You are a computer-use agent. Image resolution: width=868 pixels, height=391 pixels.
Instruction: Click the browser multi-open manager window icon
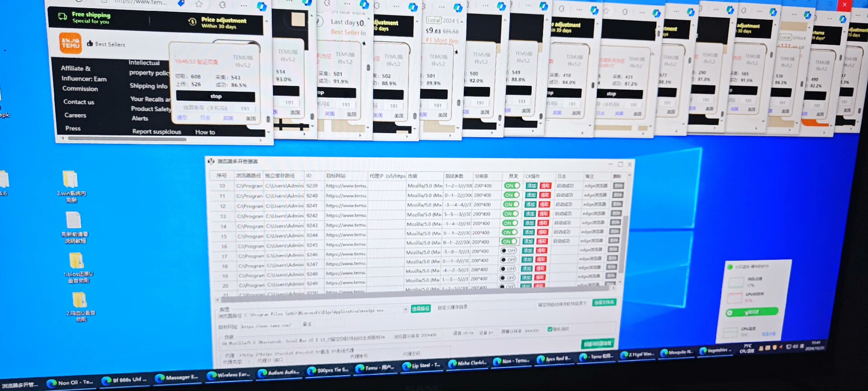[211, 161]
